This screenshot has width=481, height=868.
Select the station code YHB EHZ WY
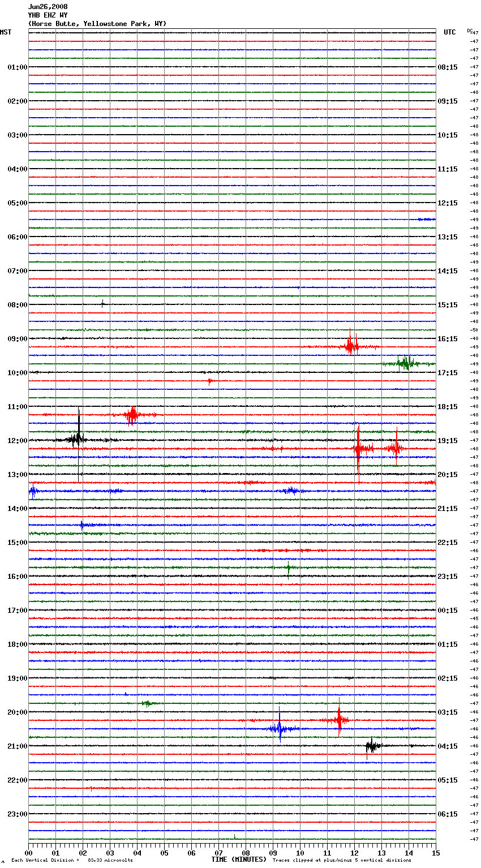tap(48, 15)
